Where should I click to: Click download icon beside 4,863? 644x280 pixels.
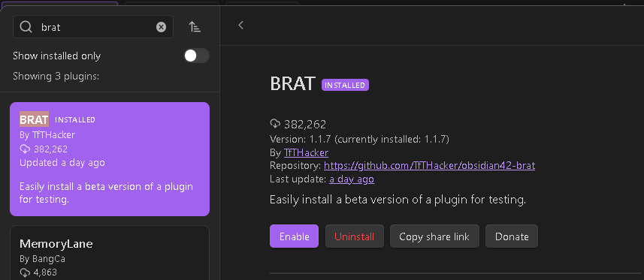(25, 272)
